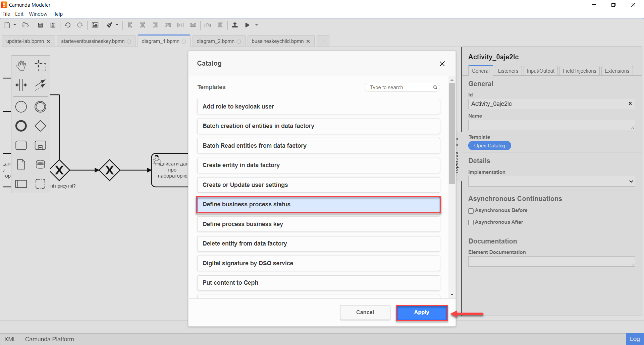This screenshot has height=345, width=644.
Task: Toggle Asynchronous After checkbox
Action: [x=471, y=222]
